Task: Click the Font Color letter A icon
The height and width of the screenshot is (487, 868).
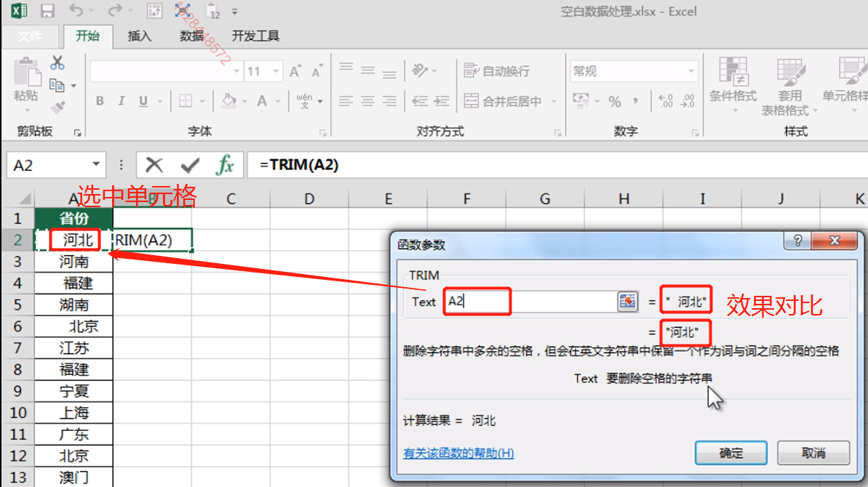Action: click(262, 101)
